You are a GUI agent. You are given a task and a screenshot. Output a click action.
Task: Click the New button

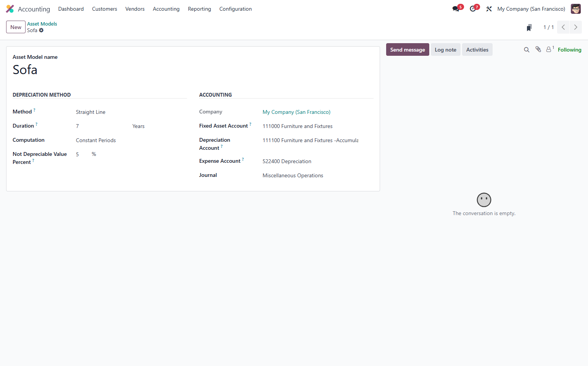[16, 27]
